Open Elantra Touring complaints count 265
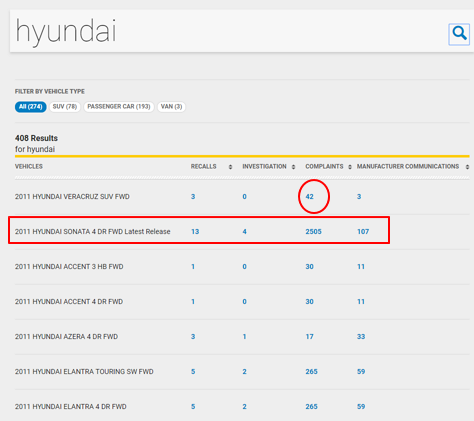 coord(311,372)
